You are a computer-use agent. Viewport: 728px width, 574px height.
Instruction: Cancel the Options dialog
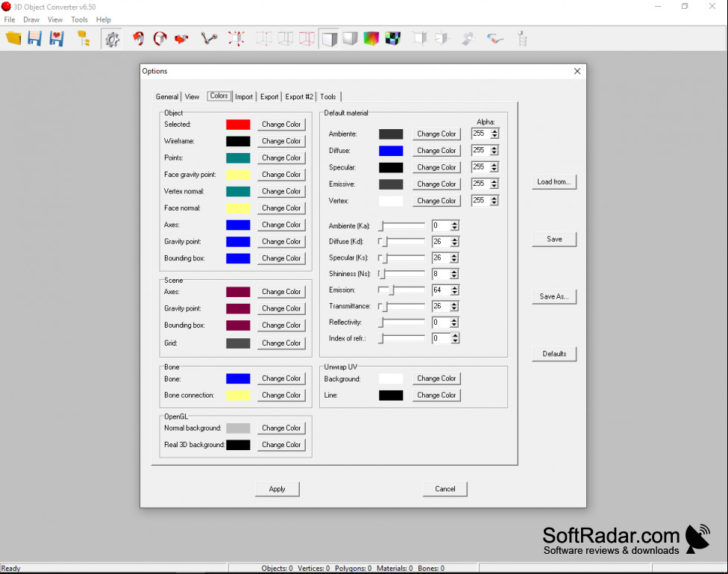(445, 489)
